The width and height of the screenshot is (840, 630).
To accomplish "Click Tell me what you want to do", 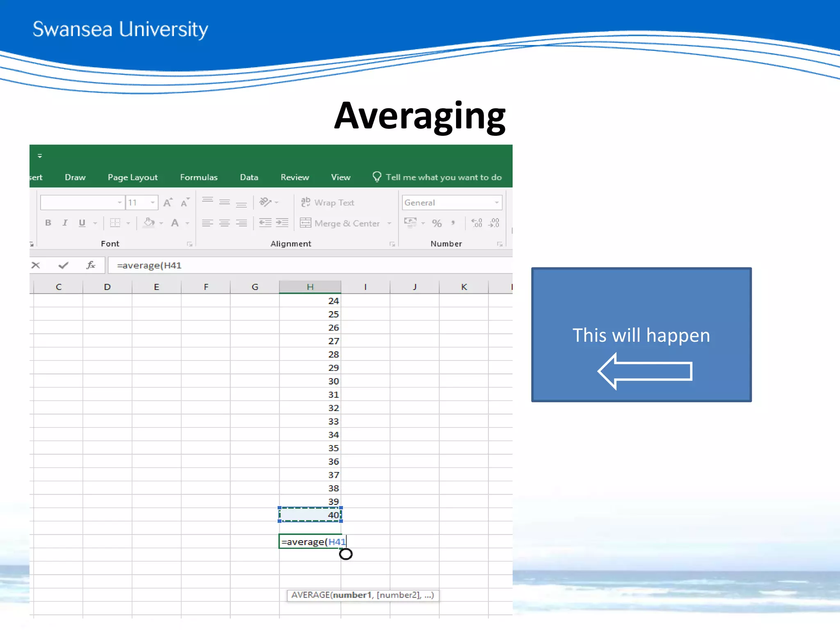I will (443, 177).
